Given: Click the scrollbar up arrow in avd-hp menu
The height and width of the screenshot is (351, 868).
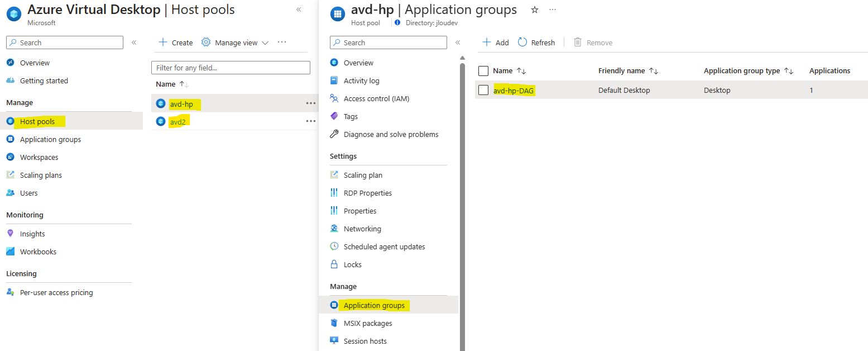Looking at the screenshot, I should coord(462,58).
